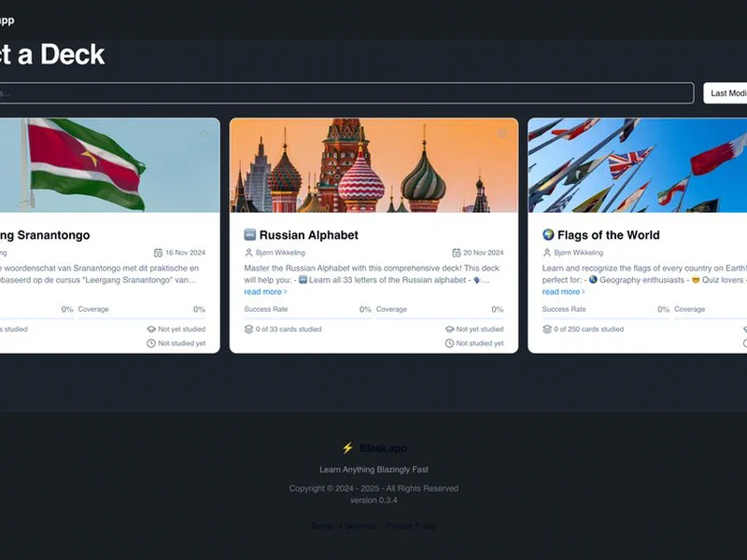Open the Privacy Policy page
This screenshot has height=560, width=747.
point(411,525)
